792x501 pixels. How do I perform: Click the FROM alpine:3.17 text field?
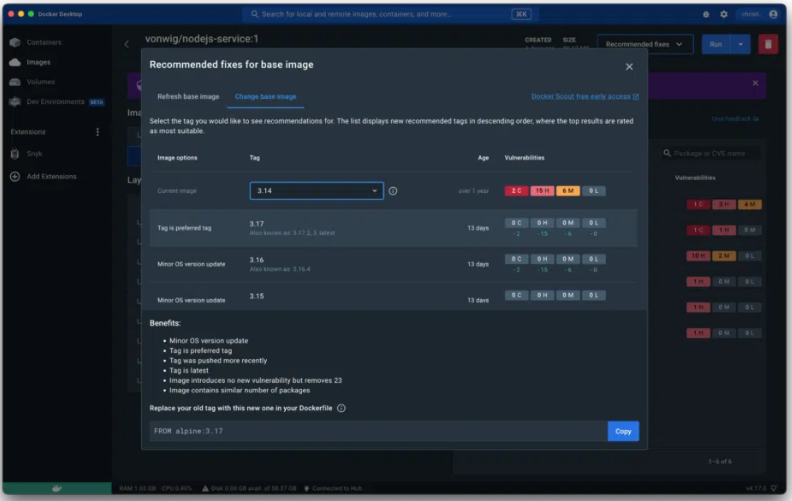pos(378,431)
